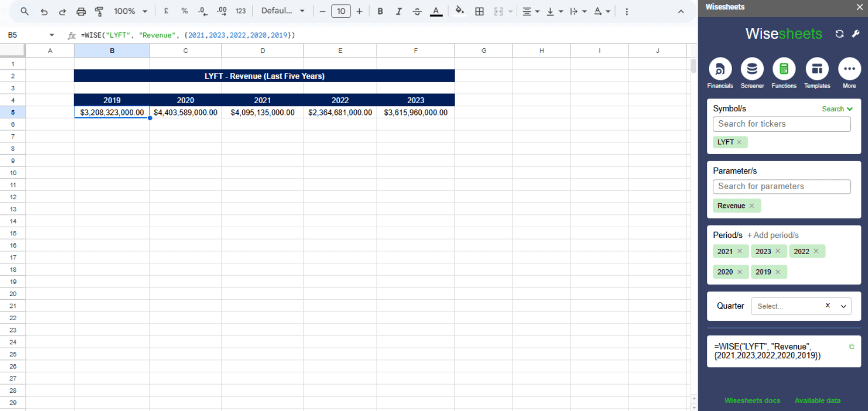Toggle strikethrough formatting
The height and width of the screenshot is (411, 868).
pos(417,11)
